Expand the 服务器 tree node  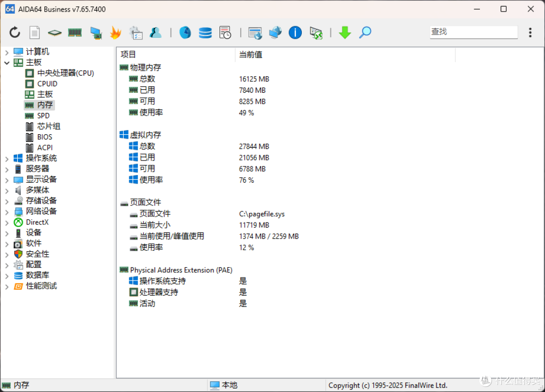[7, 170]
